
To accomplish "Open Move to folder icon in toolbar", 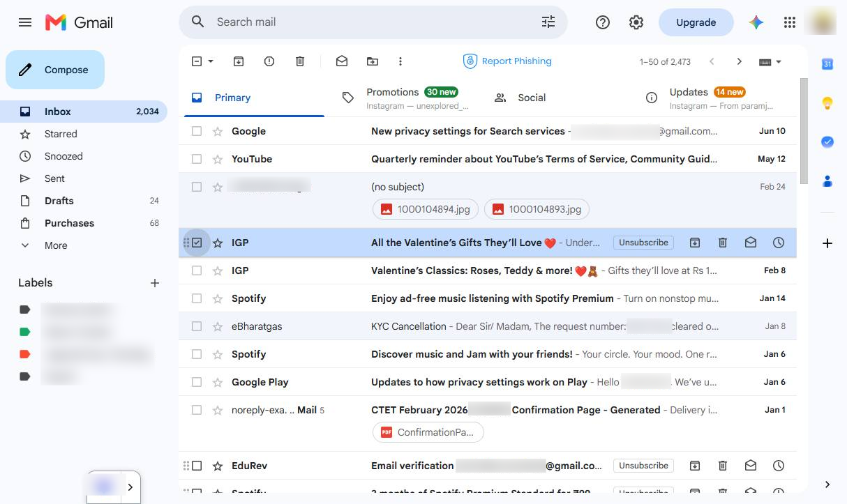I will point(373,61).
